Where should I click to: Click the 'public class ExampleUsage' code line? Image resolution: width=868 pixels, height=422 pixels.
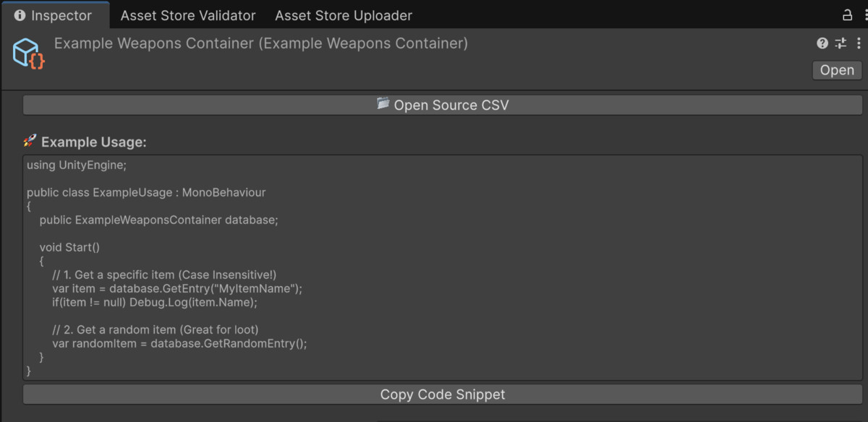(x=146, y=192)
